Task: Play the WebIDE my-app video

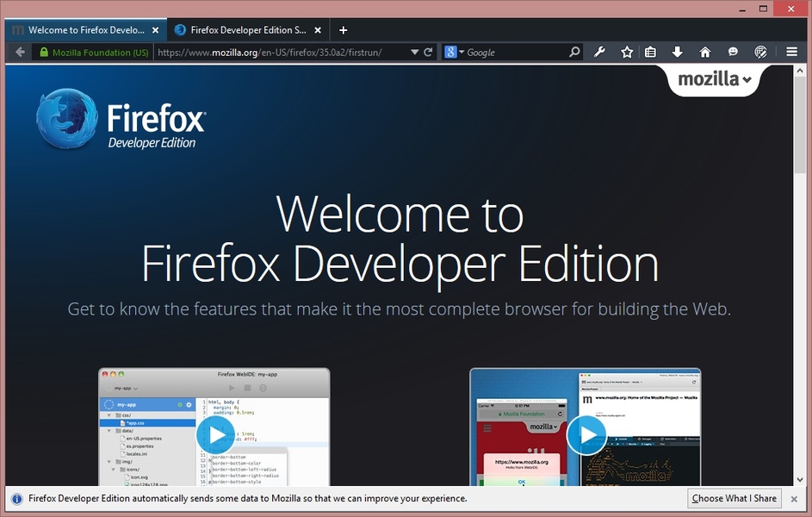Action: [x=215, y=435]
